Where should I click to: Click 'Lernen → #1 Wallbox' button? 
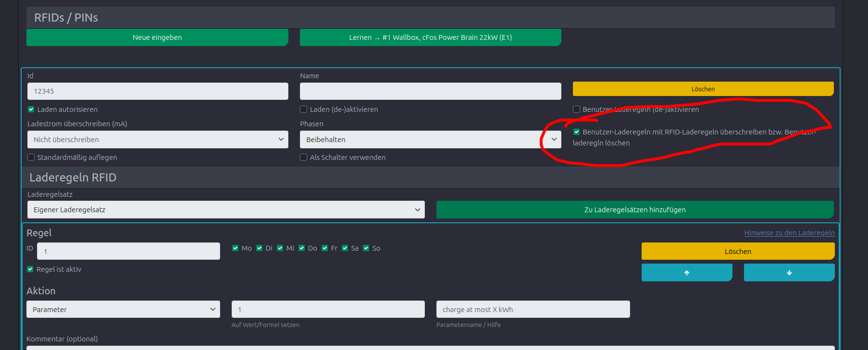click(430, 37)
